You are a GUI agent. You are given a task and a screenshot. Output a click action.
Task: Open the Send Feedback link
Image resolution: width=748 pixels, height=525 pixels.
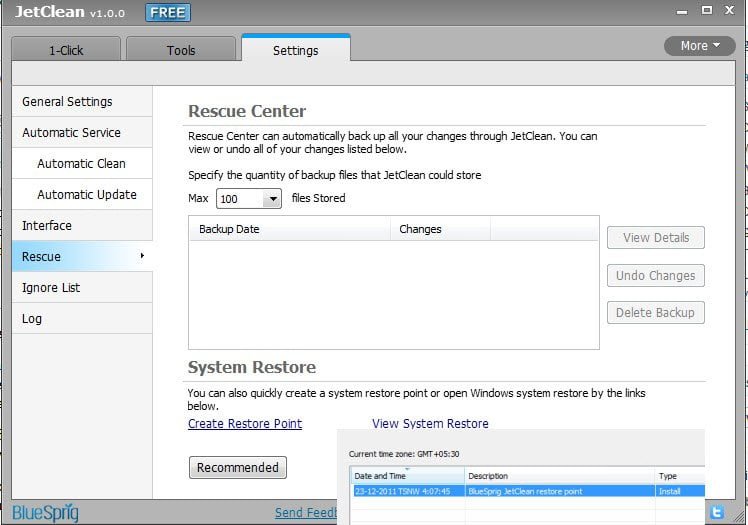tap(306, 513)
